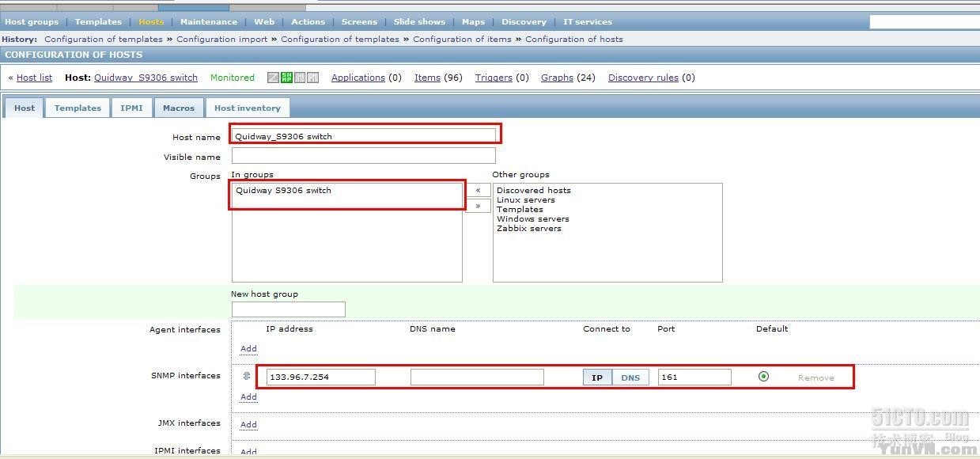Image resolution: width=980 pixels, height=459 pixels.
Task: Toggle SNMP connect to DNS
Action: tap(630, 377)
